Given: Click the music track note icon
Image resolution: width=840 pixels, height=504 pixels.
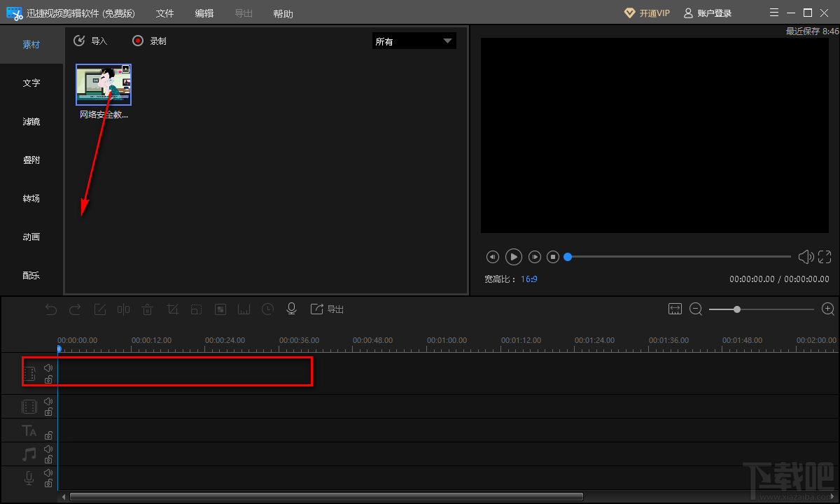Looking at the screenshot, I should click(x=29, y=454).
